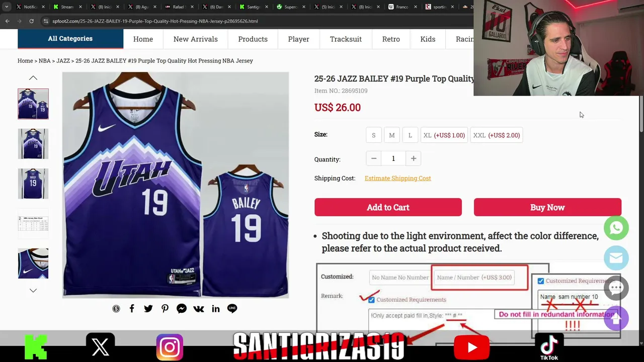The width and height of the screenshot is (644, 362).
Task: Share product via Messenger icon
Action: click(x=182, y=309)
